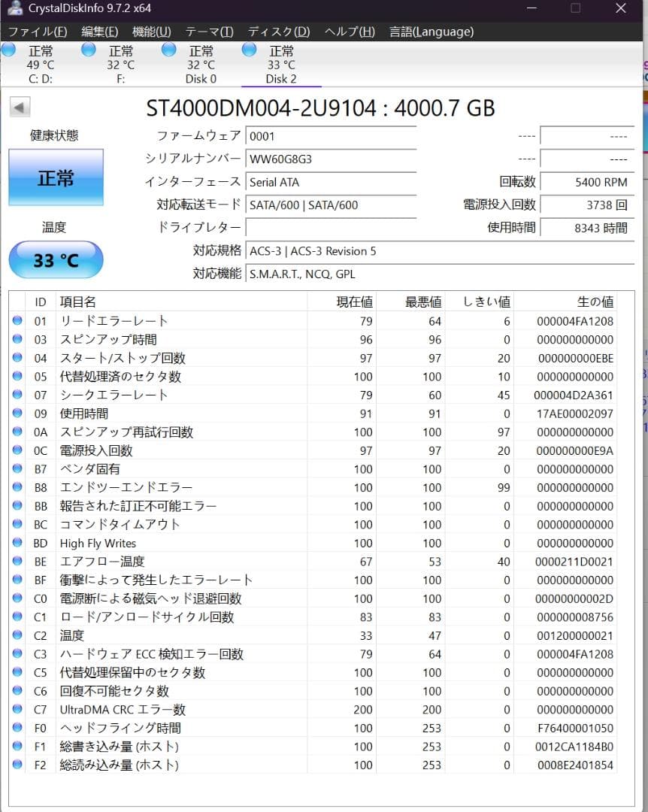This screenshot has height=812, width=648.
Task: Open the テーマ dropdown menu
Action: (208, 32)
